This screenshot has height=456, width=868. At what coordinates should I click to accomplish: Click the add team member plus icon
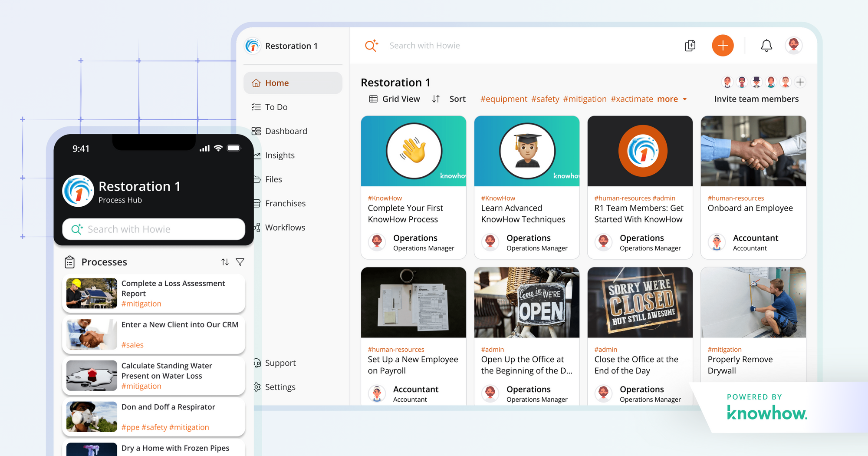coord(800,82)
